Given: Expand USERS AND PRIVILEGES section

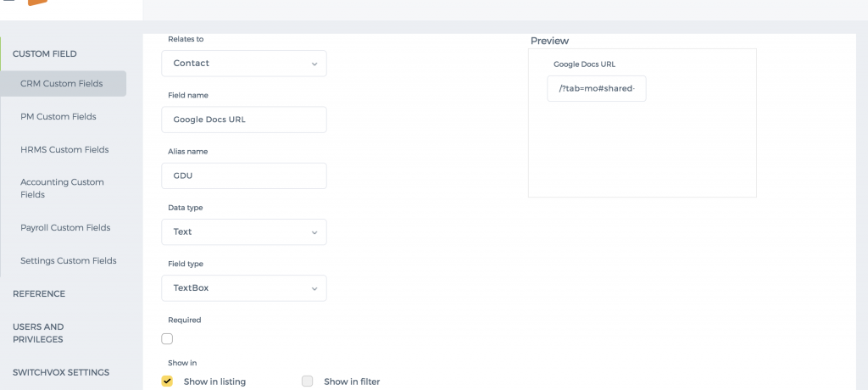Looking at the screenshot, I should (x=38, y=333).
